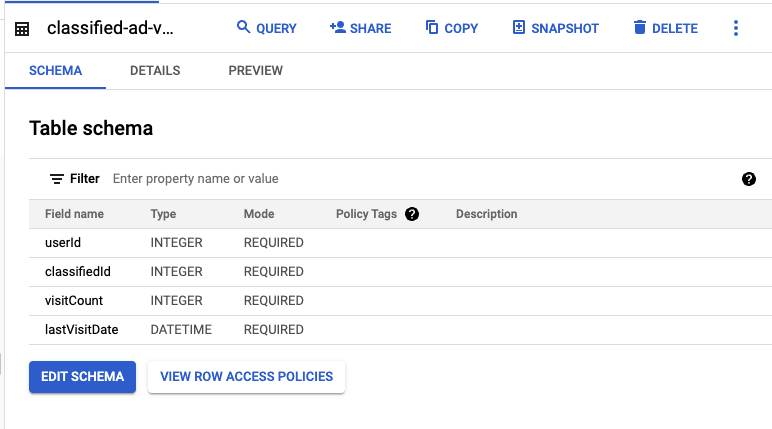This screenshot has width=772, height=429.
Task: Create a table SNAPSHOT
Action: tap(555, 28)
